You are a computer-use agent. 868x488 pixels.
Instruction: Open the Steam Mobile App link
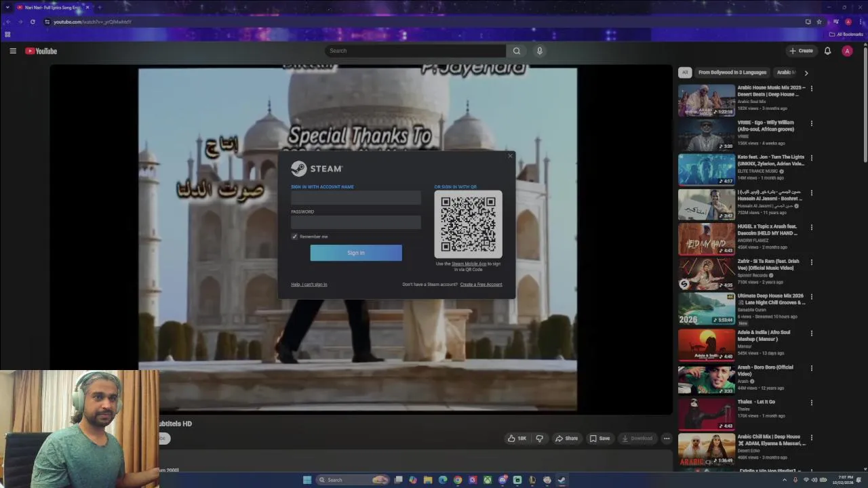pos(469,264)
